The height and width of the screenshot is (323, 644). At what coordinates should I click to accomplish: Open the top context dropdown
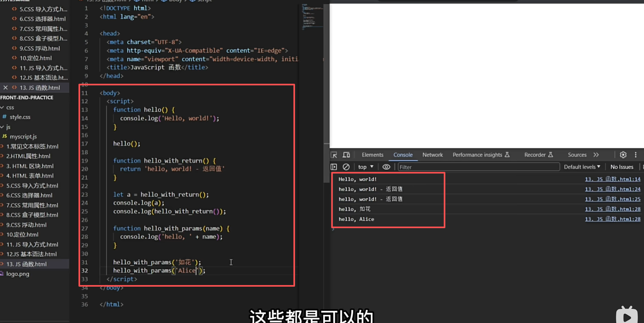tap(366, 167)
